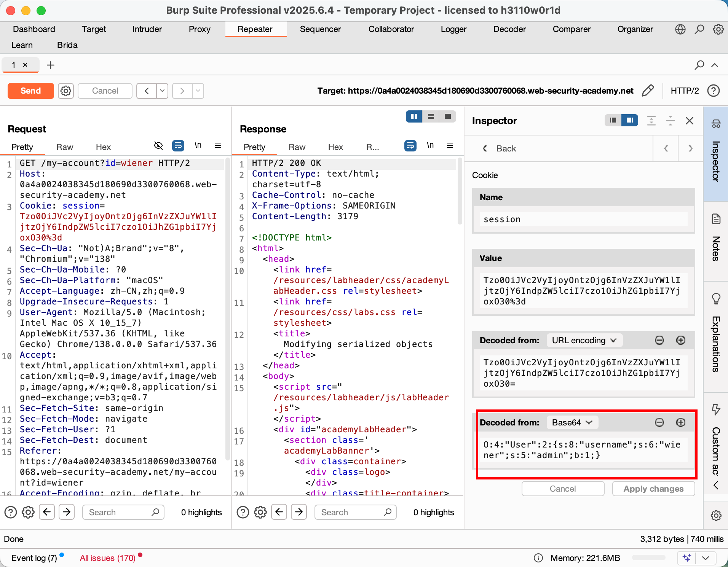Viewport: 728px width, 567px height.
Task: Toggle Response show newline \n characters
Action: (x=430, y=145)
